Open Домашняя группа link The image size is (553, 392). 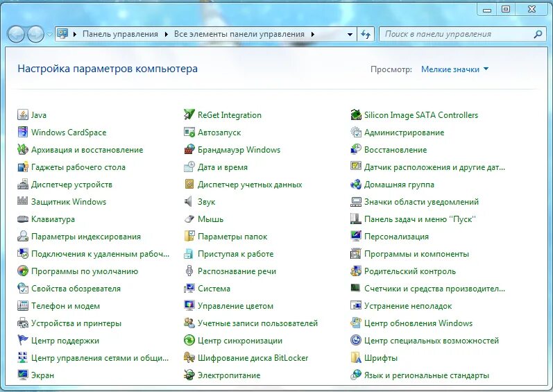[399, 185]
